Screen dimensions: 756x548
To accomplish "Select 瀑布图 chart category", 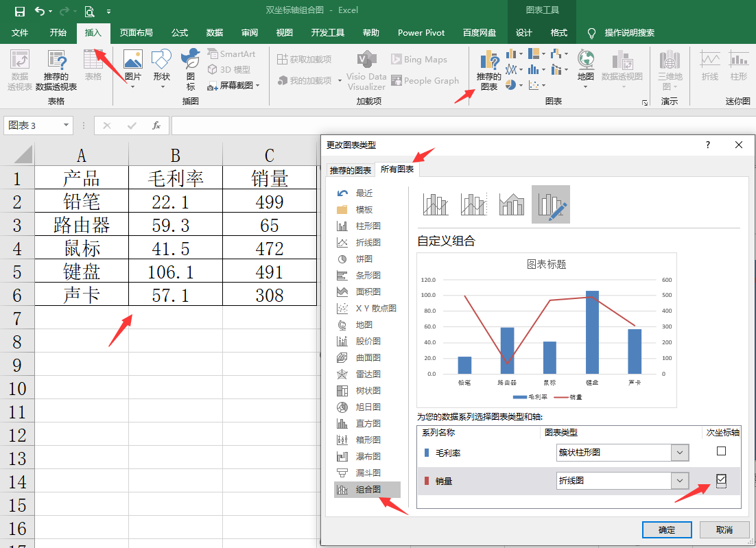I will click(x=367, y=456).
